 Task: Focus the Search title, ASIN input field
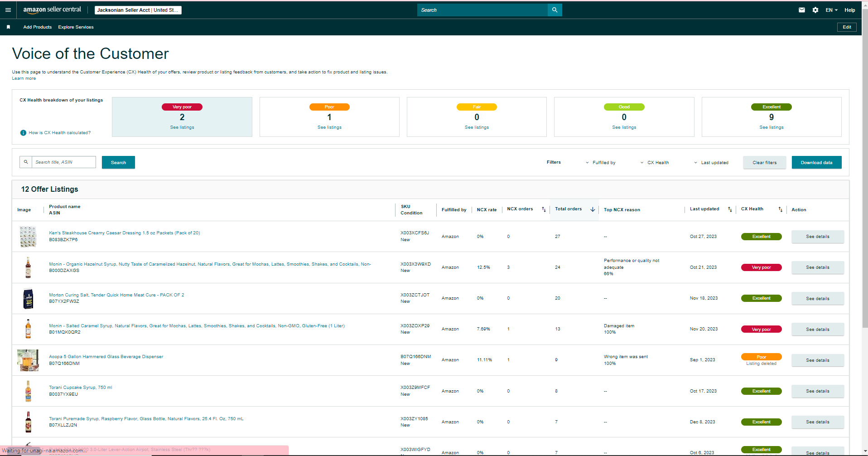point(64,162)
